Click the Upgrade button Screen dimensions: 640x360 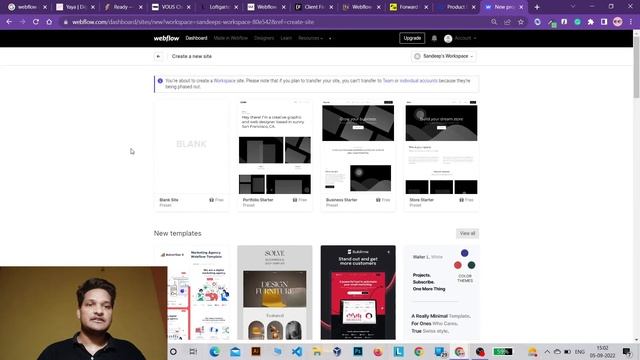click(x=412, y=38)
